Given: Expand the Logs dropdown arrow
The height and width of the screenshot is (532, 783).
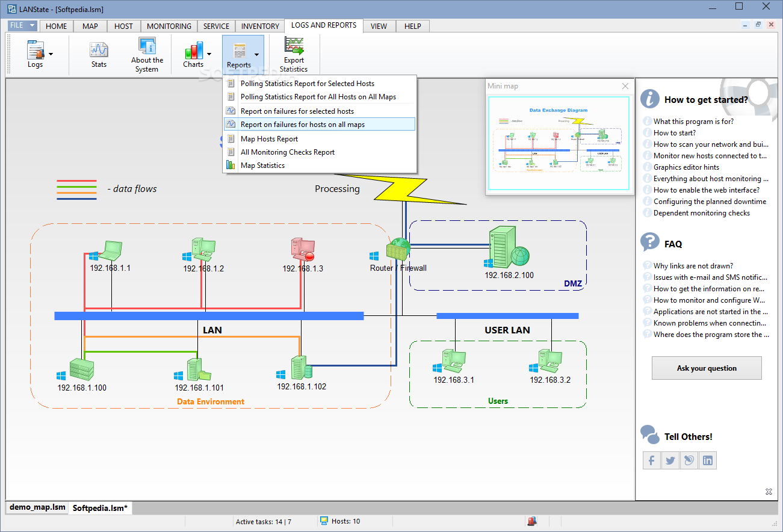Looking at the screenshot, I should click(x=51, y=54).
